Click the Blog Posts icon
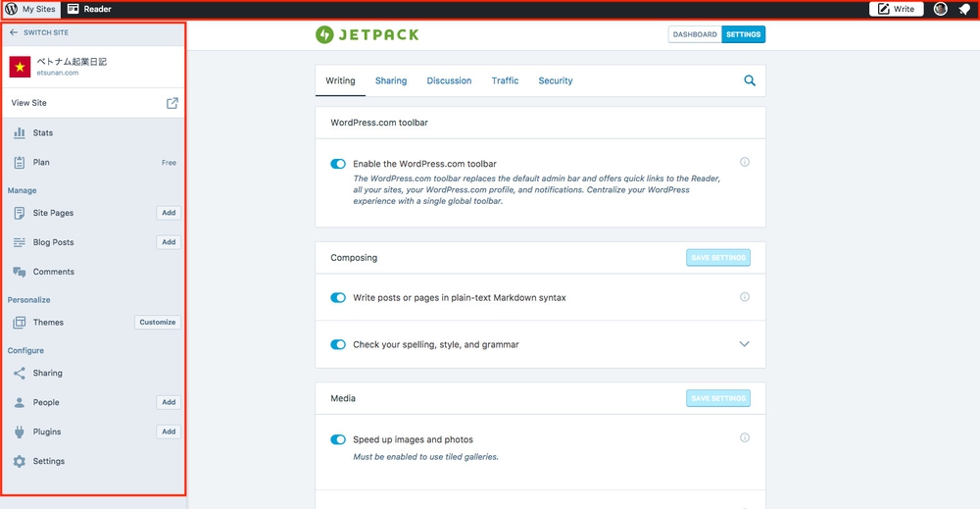Image resolution: width=980 pixels, height=509 pixels. [20, 242]
